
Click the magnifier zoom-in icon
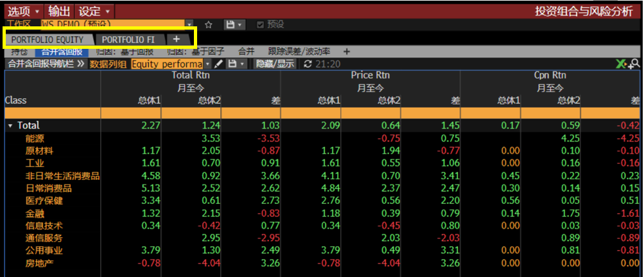(634, 64)
